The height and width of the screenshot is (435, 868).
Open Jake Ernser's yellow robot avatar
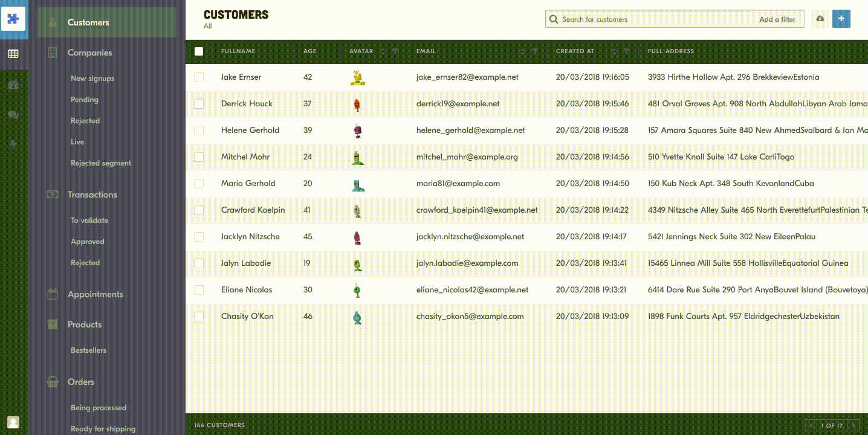pyautogui.click(x=357, y=77)
